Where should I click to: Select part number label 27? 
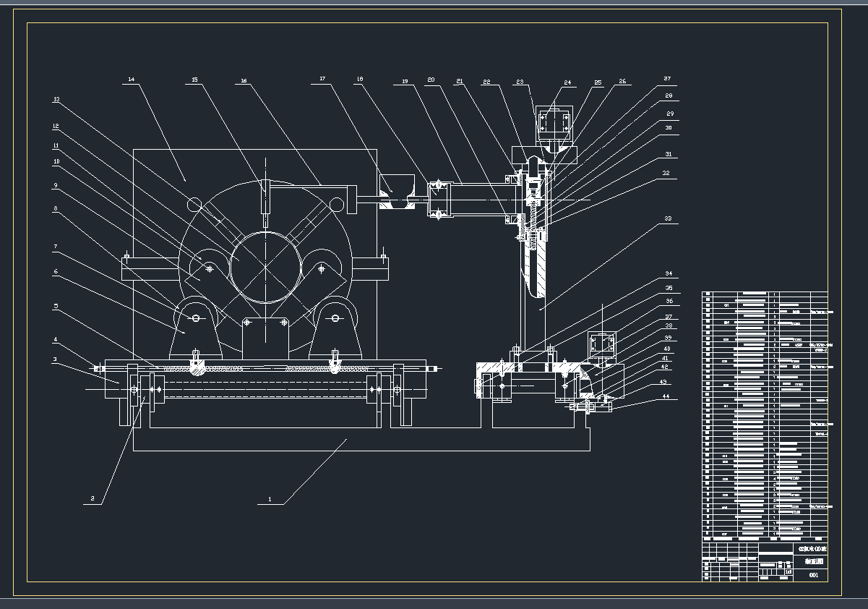coord(668,78)
